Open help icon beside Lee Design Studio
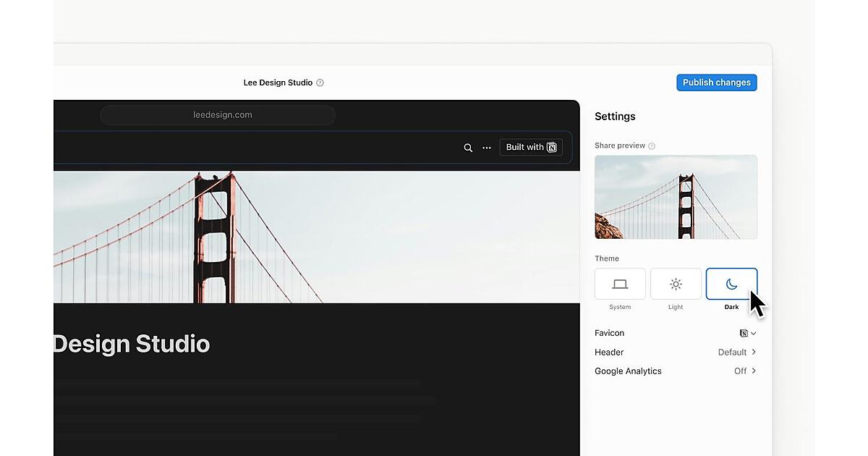The height and width of the screenshot is (456, 868). [320, 83]
